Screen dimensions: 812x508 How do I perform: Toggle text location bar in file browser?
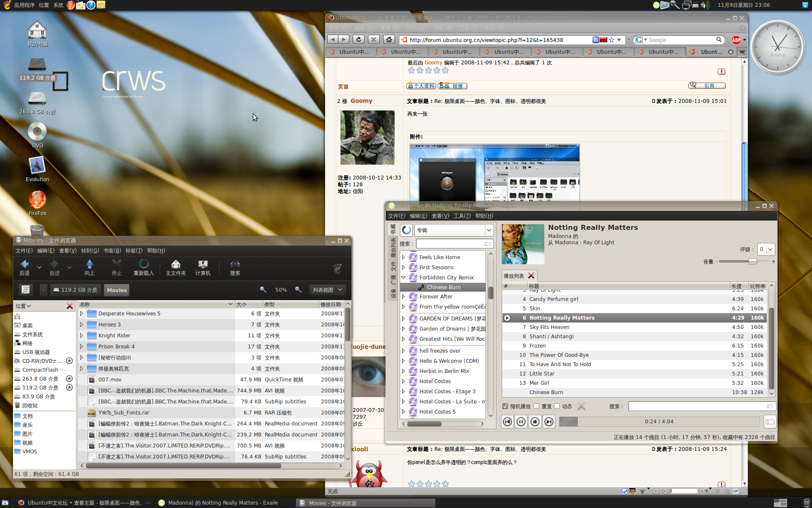[26, 290]
